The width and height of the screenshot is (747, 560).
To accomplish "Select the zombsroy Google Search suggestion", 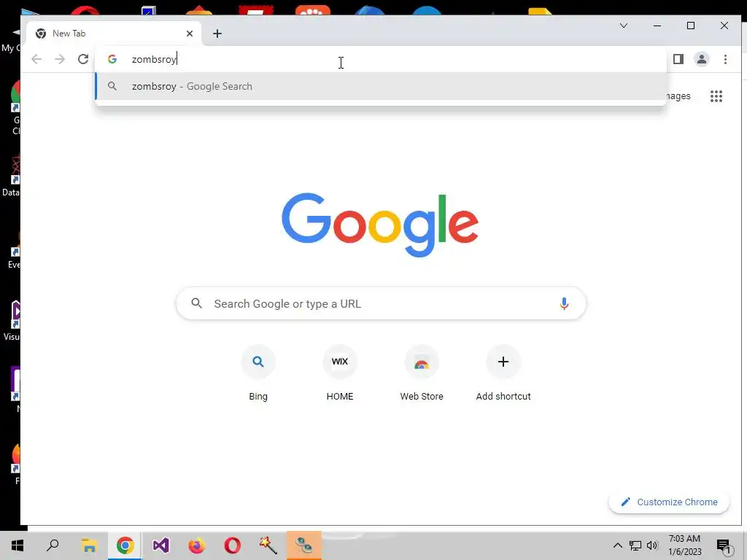I will (381, 86).
